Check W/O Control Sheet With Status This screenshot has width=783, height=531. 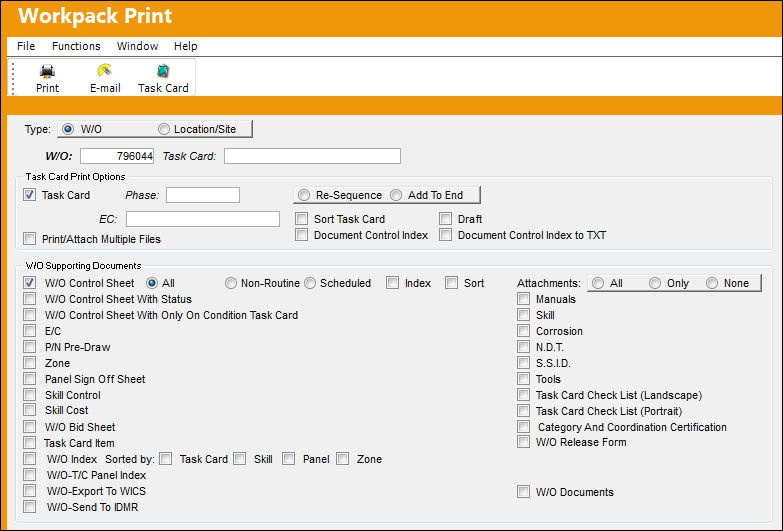(29, 299)
